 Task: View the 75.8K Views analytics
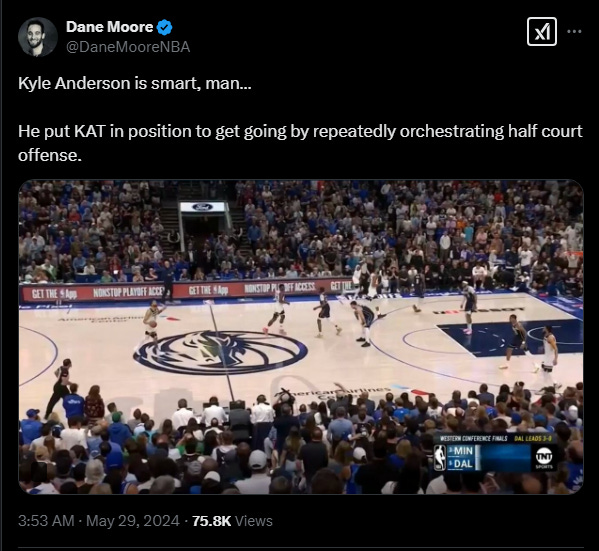pos(232,521)
